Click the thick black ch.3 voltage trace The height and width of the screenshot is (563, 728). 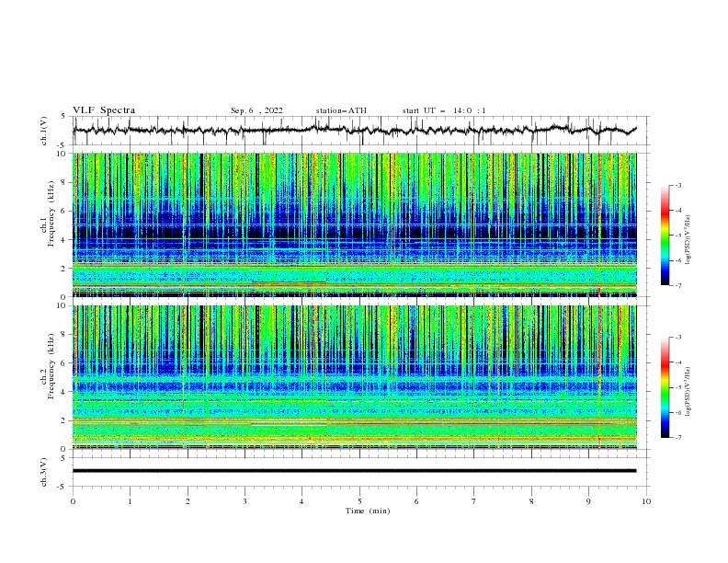(x=355, y=471)
